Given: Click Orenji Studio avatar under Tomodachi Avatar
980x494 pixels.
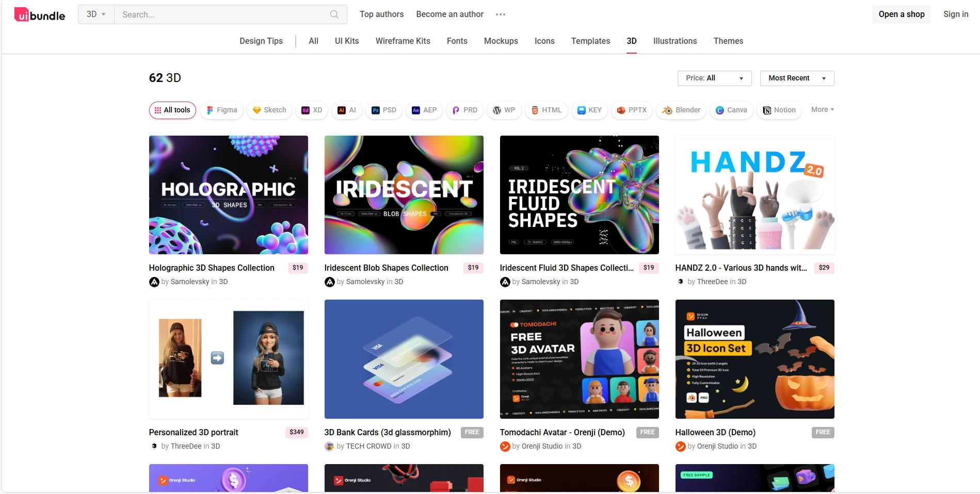Looking at the screenshot, I should pos(505,447).
